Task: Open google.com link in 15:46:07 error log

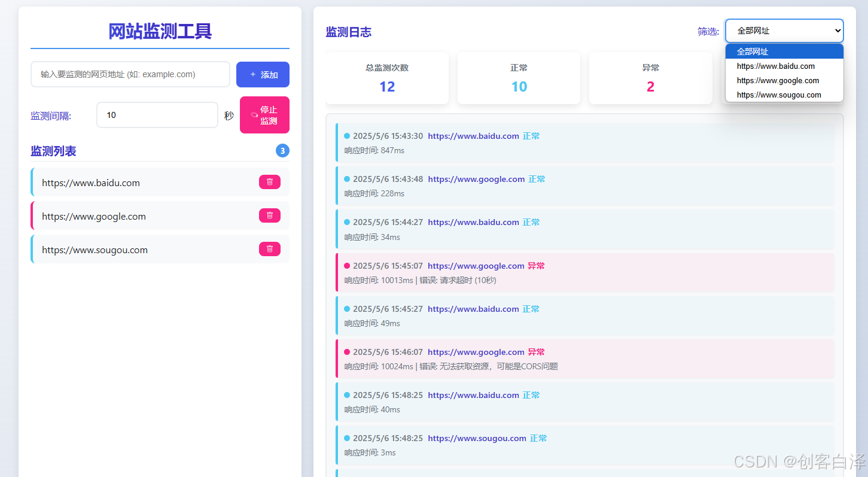Action: 476,352
